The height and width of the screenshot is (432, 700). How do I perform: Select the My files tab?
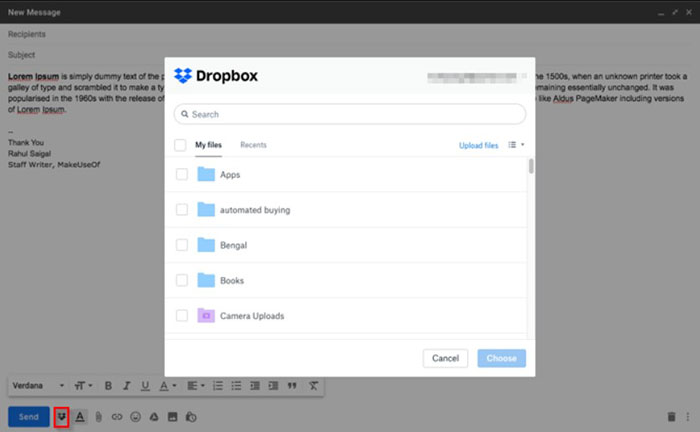pyautogui.click(x=208, y=145)
